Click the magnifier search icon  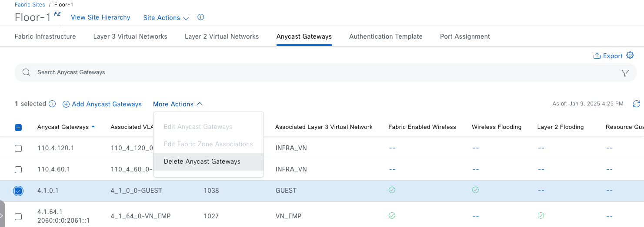[27, 72]
